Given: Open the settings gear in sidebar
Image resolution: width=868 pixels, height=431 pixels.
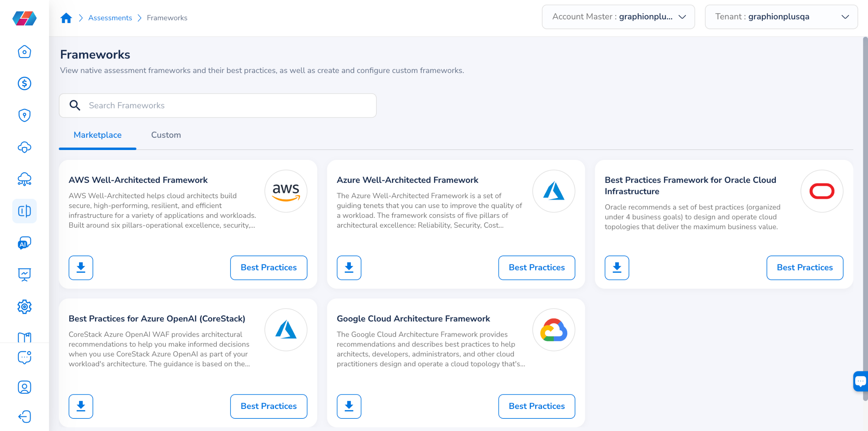Looking at the screenshot, I should (x=24, y=307).
